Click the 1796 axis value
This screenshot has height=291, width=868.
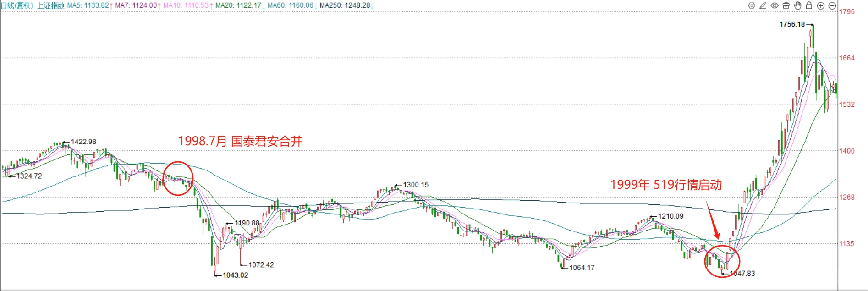click(x=847, y=11)
